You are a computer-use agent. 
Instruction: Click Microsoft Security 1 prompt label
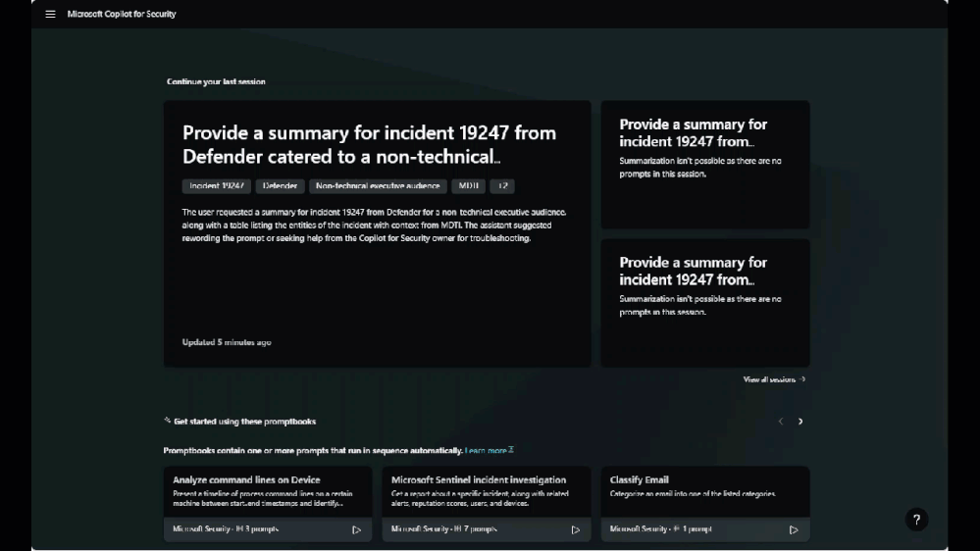tap(660, 529)
